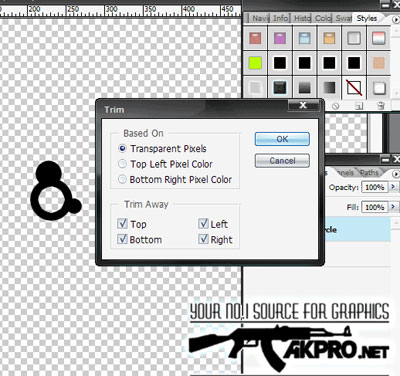Screen dimensions: 400x376
Task: Switch to the Info tab
Action: point(281,18)
